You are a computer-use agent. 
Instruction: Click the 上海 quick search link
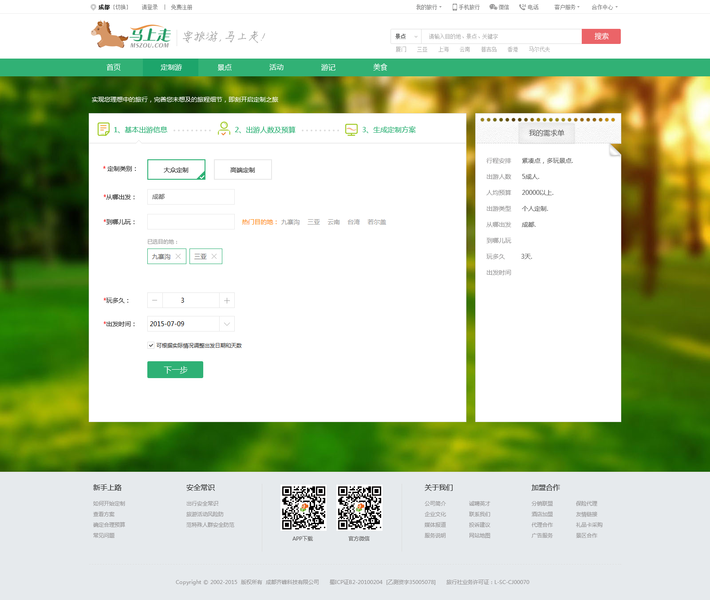(x=443, y=49)
